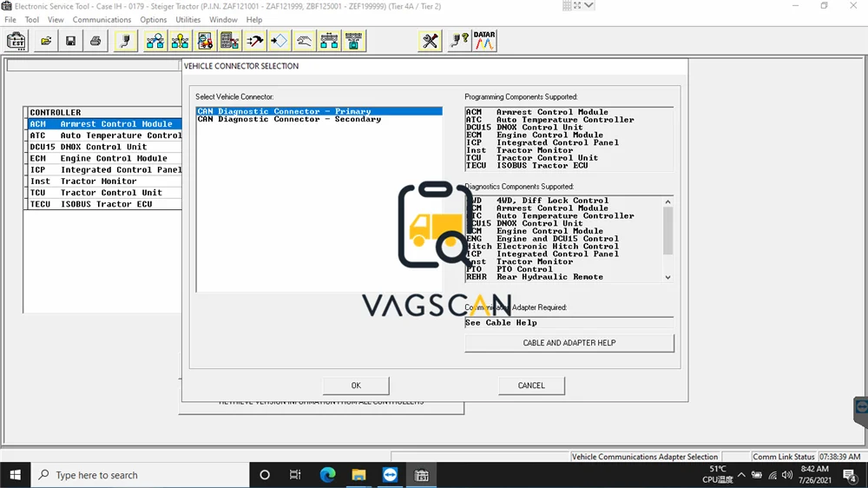Image resolution: width=868 pixels, height=488 pixels.
Task: Open TeamViewer from the taskbar
Action: coord(391,475)
